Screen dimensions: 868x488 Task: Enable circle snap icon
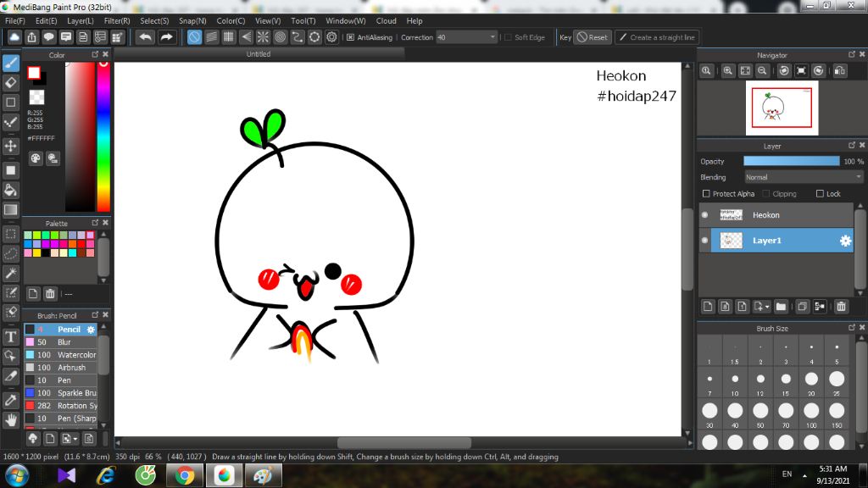pos(280,37)
